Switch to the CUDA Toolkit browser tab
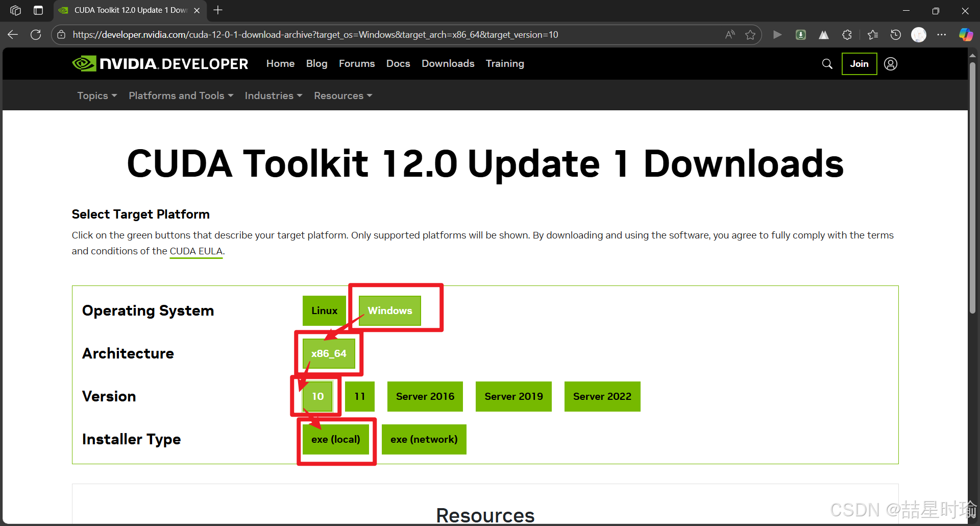Screen dimensions: 980x526 (126, 10)
